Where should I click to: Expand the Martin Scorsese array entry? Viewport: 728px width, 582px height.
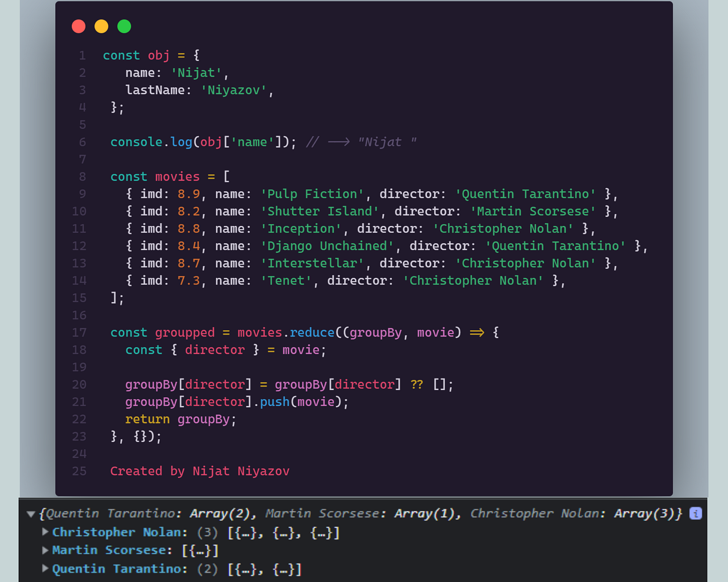click(44, 550)
